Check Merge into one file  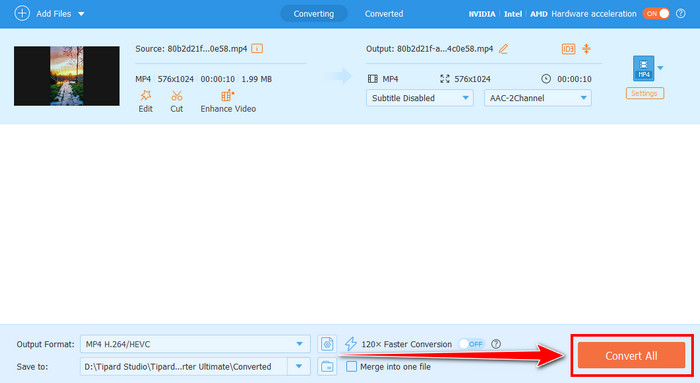pos(352,366)
